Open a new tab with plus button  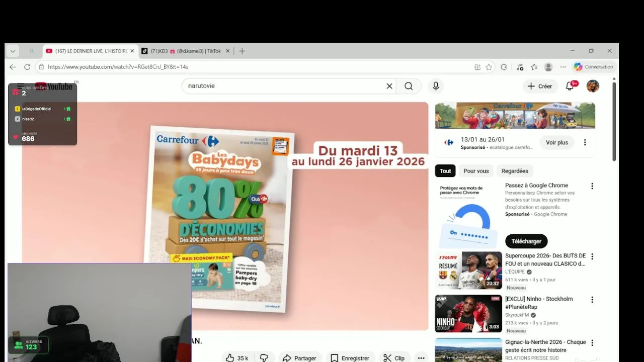pyautogui.click(x=242, y=51)
